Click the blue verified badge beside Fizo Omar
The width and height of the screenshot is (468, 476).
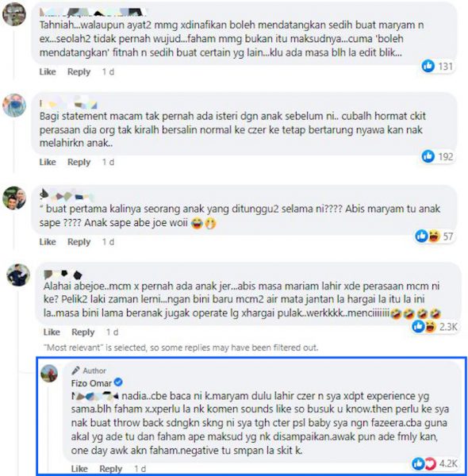(x=118, y=382)
